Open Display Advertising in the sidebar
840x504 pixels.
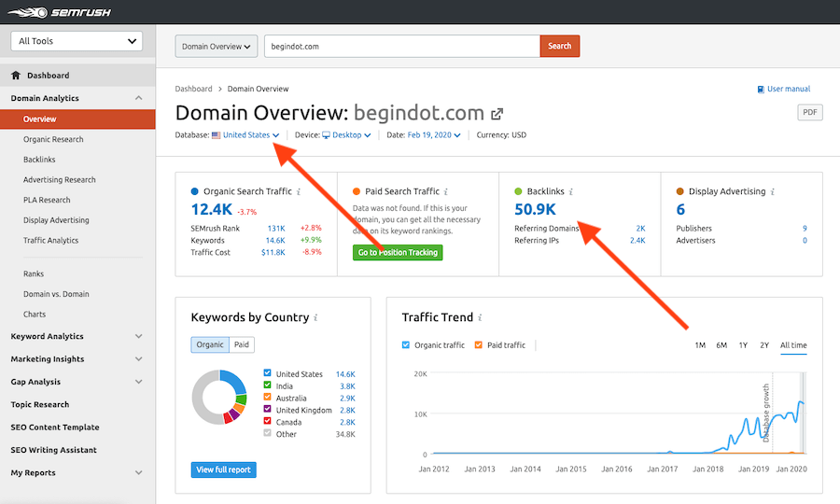coord(56,220)
